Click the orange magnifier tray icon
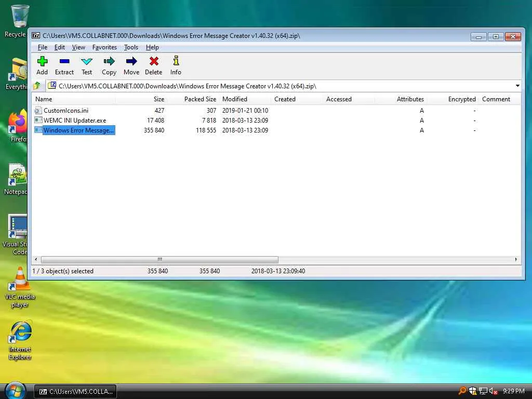The width and height of the screenshot is (532, 399). [x=462, y=391]
